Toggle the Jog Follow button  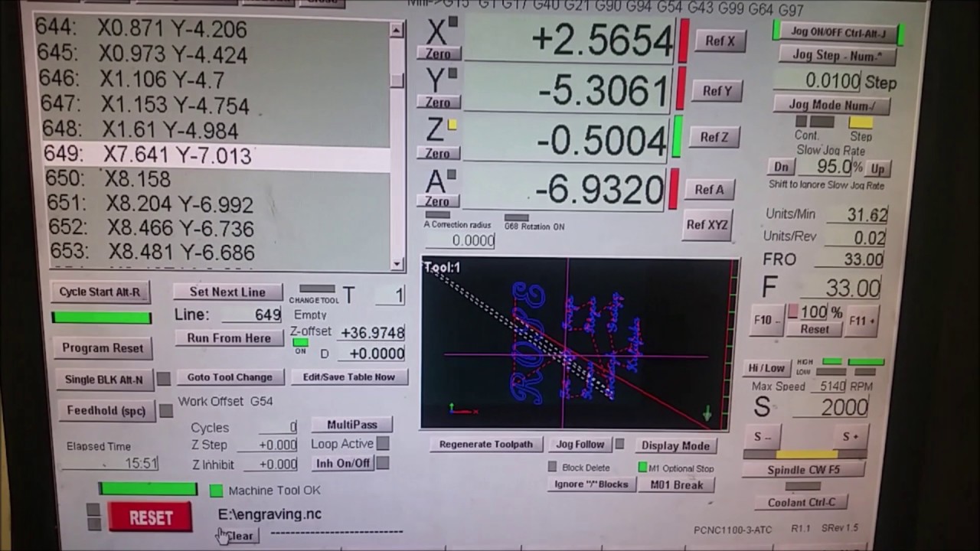click(x=580, y=445)
